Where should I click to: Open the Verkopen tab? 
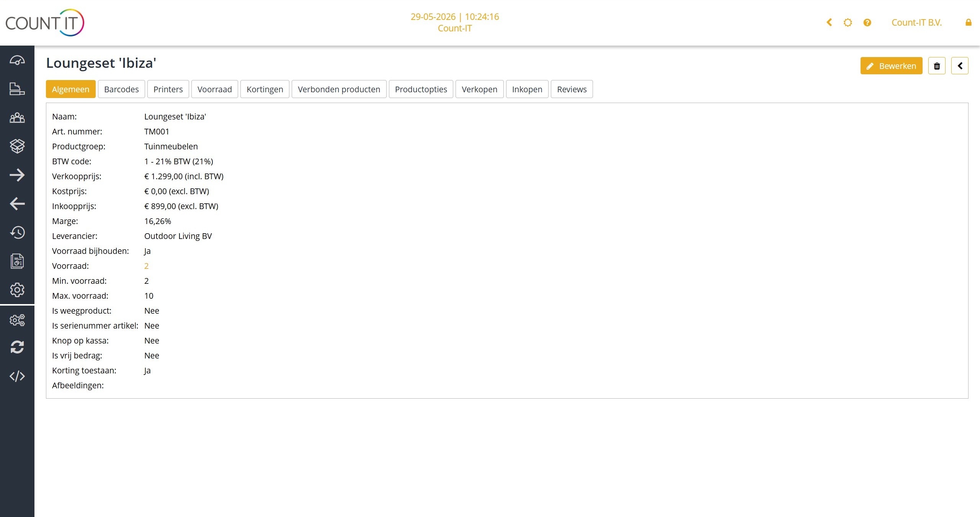tap(480, 89)
